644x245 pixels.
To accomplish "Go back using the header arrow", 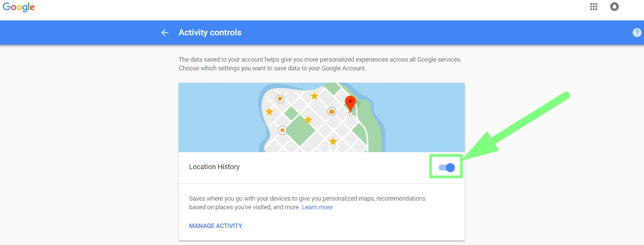I will pyautogui.click(x=165, y=33).
